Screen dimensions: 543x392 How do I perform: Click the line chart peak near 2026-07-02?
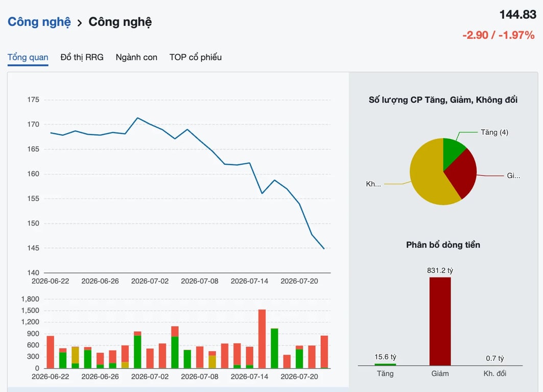[137, 118]
